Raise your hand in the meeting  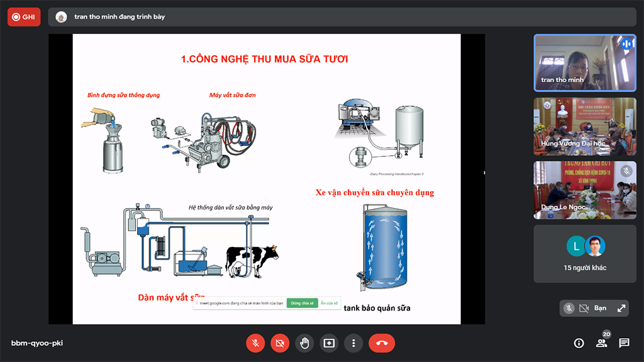click(x=304, y=343)
